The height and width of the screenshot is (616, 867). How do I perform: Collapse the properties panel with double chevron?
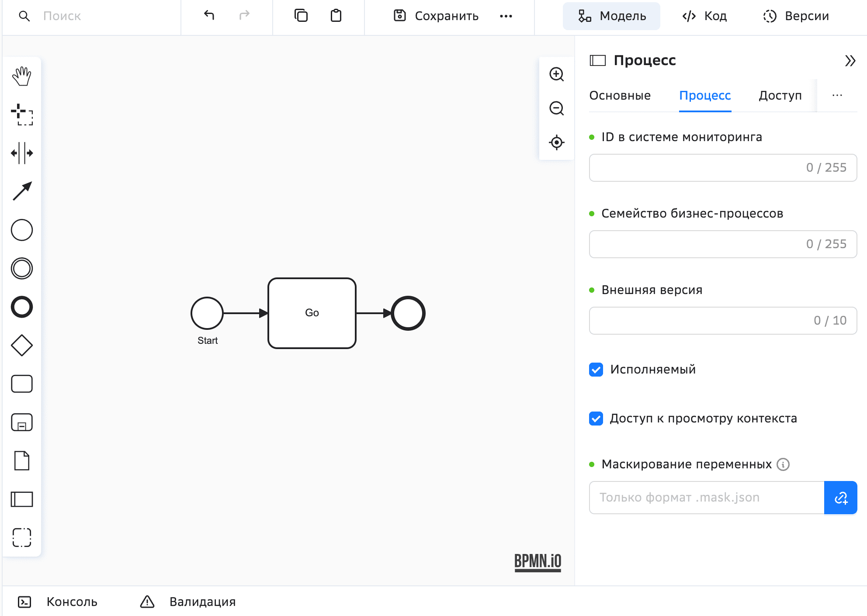[x=850, y=60]
